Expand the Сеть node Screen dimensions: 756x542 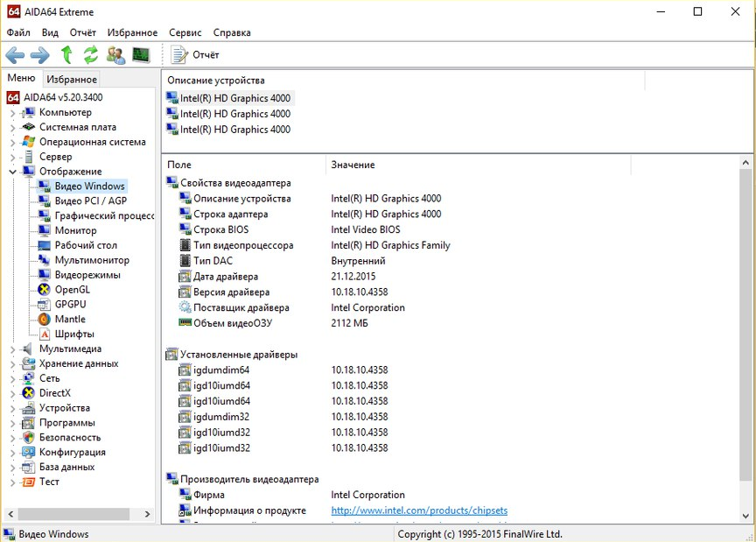pyautogui.click(x=12, y=379)
